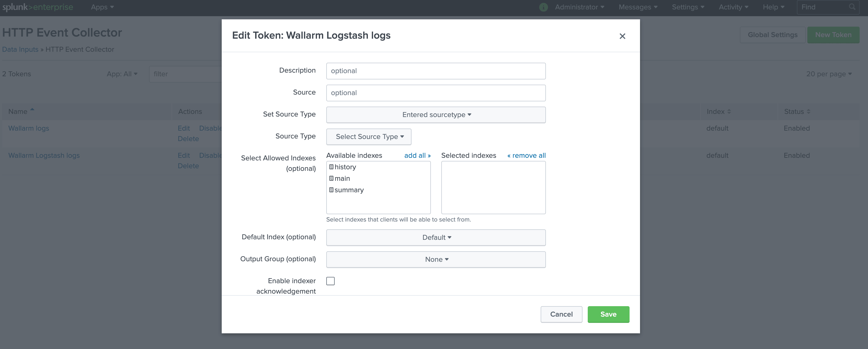Click the add all indexes link
The height and width of the screenshot is (349, 868).
417,155
